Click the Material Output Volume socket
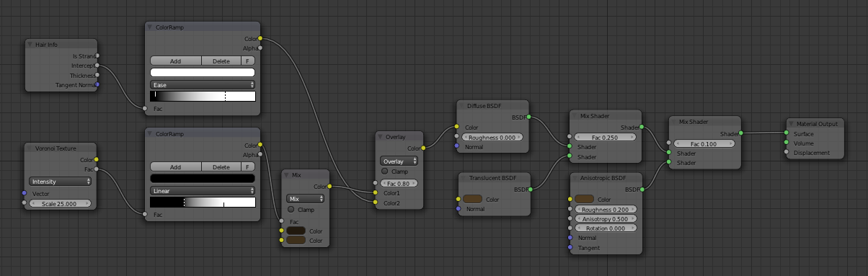Image resolution: width=868 pixels, height=276 pixels. 786,143
